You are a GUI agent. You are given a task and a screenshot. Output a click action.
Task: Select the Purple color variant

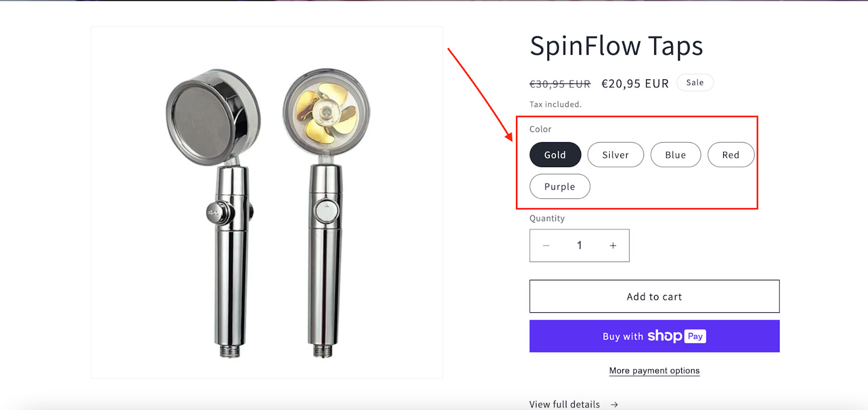pyautogui.click(x=559, y=187)
